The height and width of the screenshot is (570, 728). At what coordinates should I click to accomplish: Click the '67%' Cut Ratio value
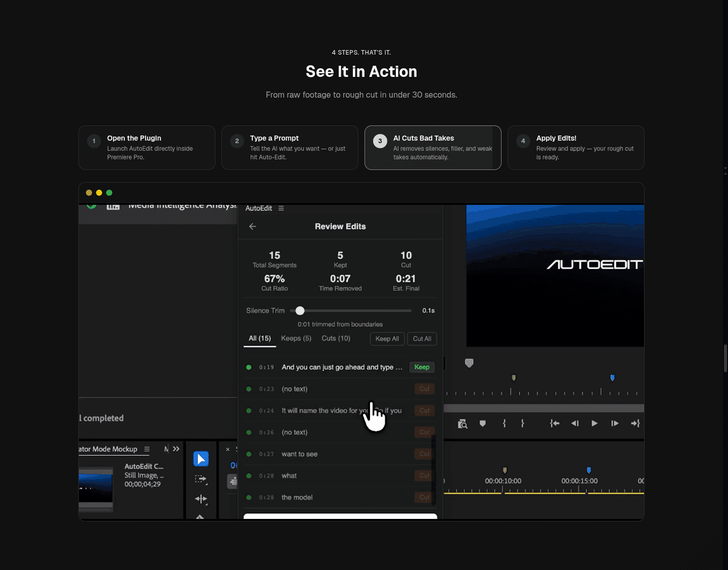(x=275, y=279)
